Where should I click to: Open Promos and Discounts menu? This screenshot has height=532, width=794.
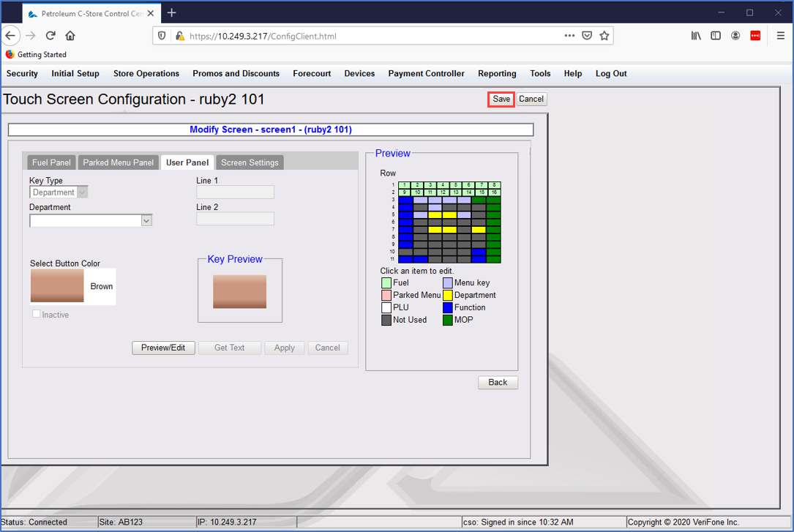236,73
